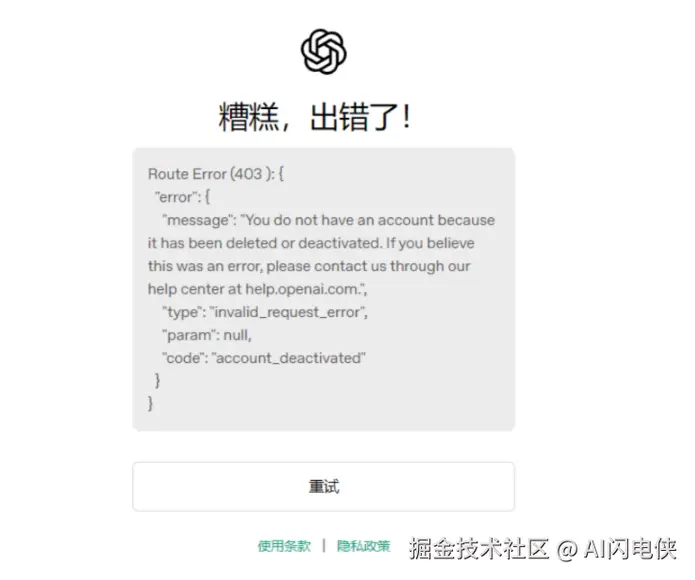Open the 隐私政策 privacy policy link
The width and height of the screenshot is (695, 580).
363,546
